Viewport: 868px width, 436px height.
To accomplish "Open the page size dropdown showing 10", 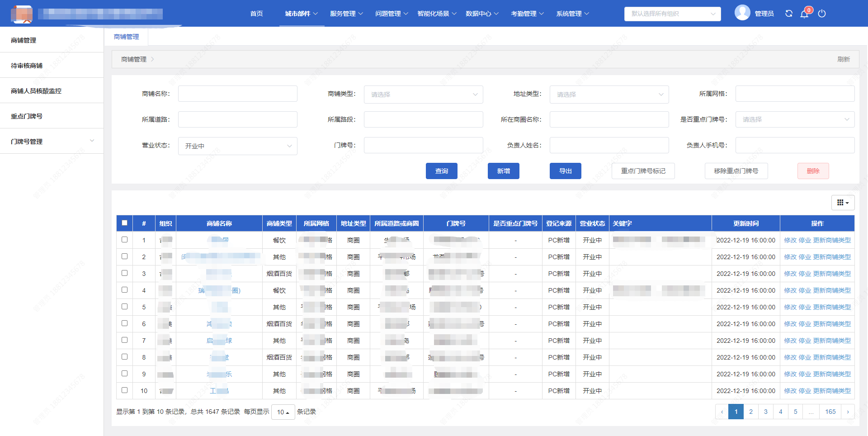I will (283, 412).
